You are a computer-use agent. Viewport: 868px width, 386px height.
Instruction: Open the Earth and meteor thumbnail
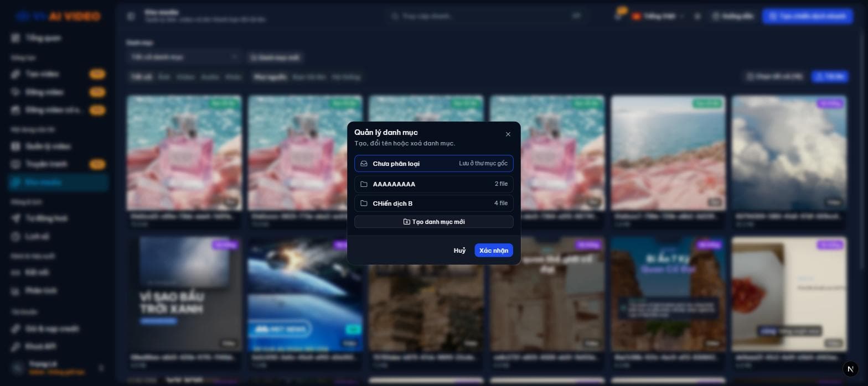pyautogui.click(x=305, y=294)
